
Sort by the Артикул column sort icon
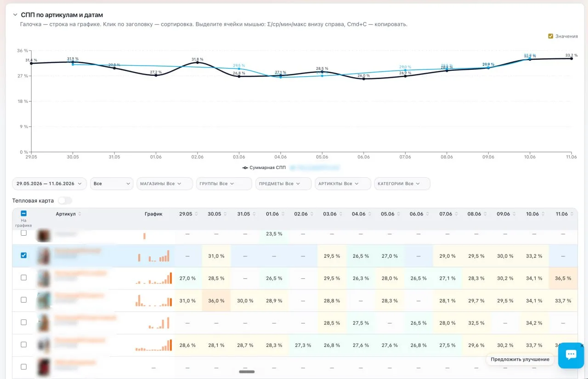coord(80,214)
